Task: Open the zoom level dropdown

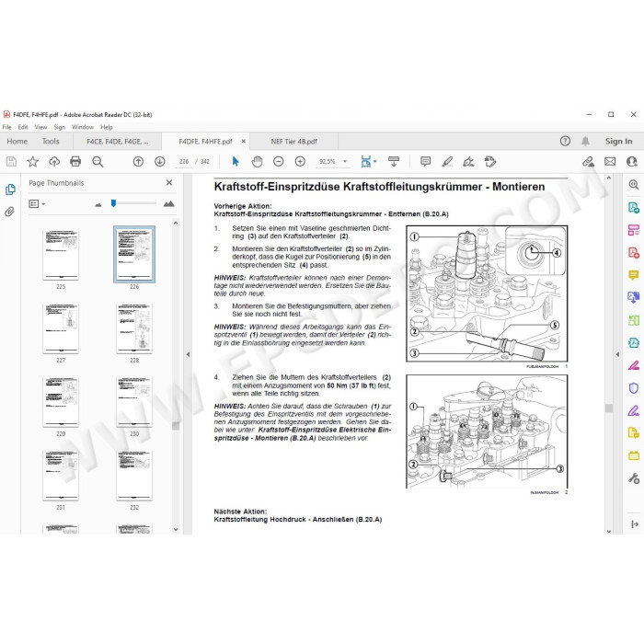Action: (345, 161)
